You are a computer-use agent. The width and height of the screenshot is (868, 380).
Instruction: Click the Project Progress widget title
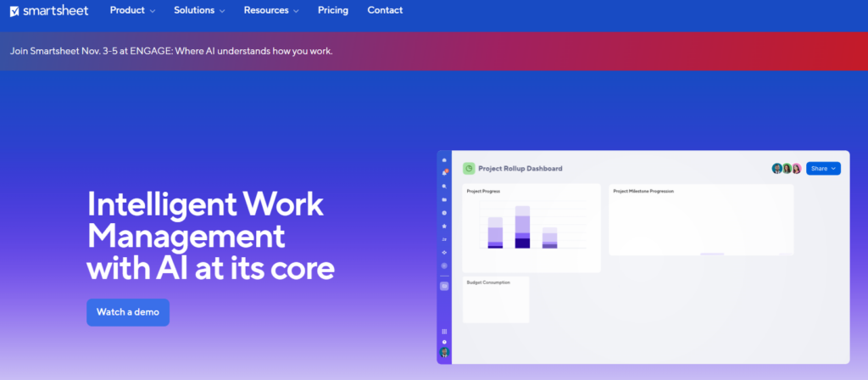tap(483, 191)
